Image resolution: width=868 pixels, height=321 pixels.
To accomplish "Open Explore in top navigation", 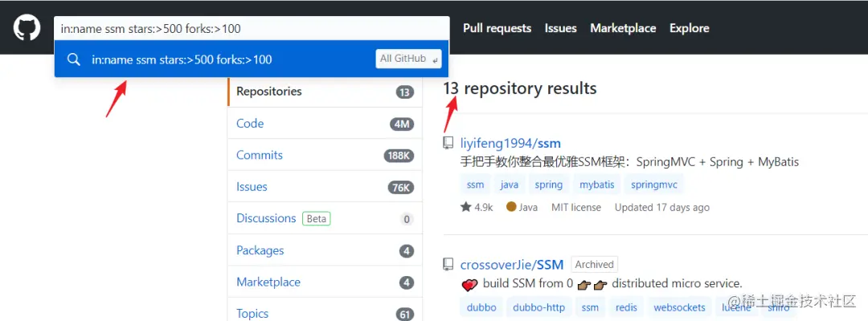I will pos(690,28).
